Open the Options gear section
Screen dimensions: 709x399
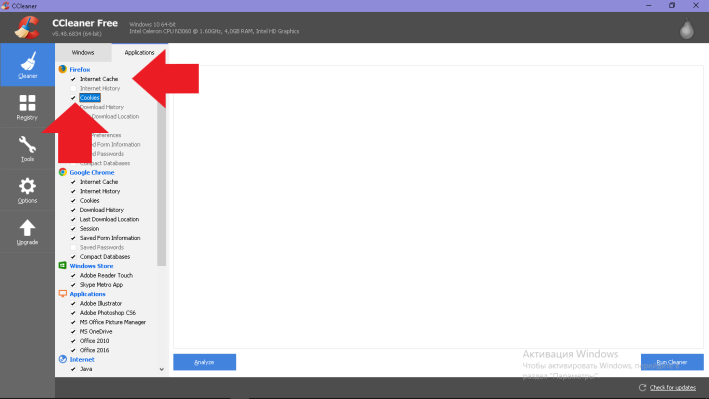tap(28, 190)
